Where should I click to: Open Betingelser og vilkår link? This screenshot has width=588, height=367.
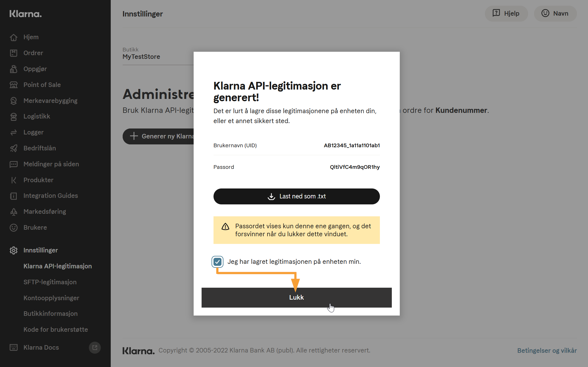pyautogui.click(x=547, y=351)
